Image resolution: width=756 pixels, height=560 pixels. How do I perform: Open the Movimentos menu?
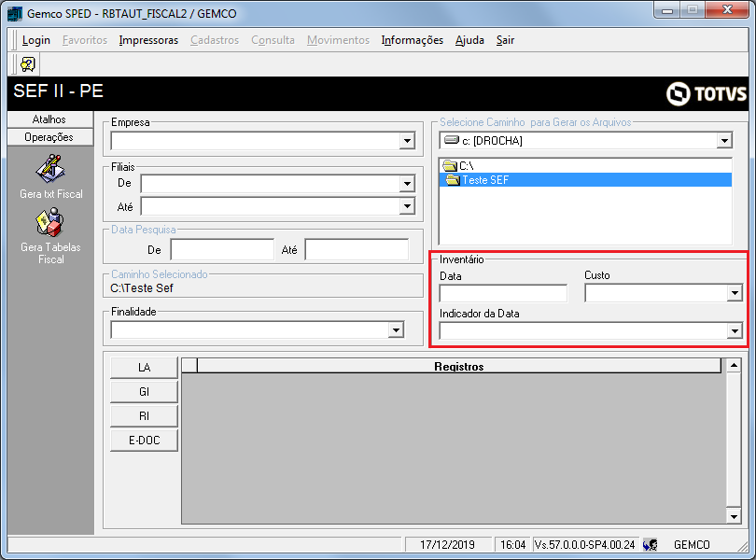(339, 40)
